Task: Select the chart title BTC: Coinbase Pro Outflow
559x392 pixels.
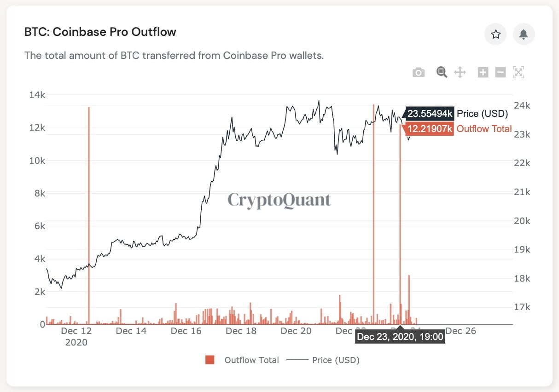Action: pyautogui.click(x=99, y=32)
